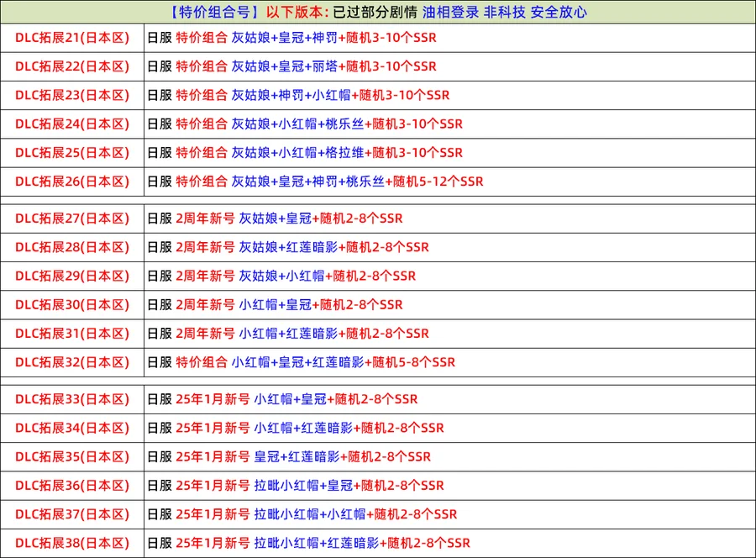Select the DLC拓展28(日本区) cell
Screen dimensions: 756x558
(72, 247)
